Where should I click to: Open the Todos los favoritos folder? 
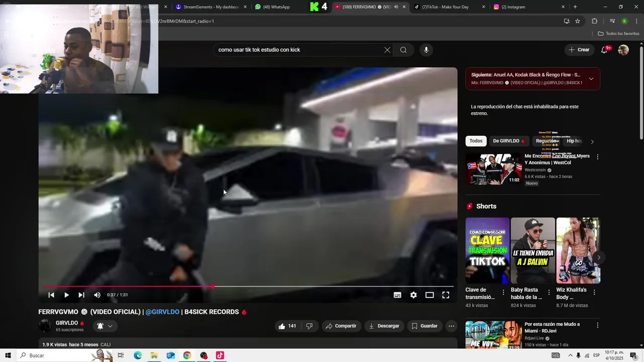[618, 34]
